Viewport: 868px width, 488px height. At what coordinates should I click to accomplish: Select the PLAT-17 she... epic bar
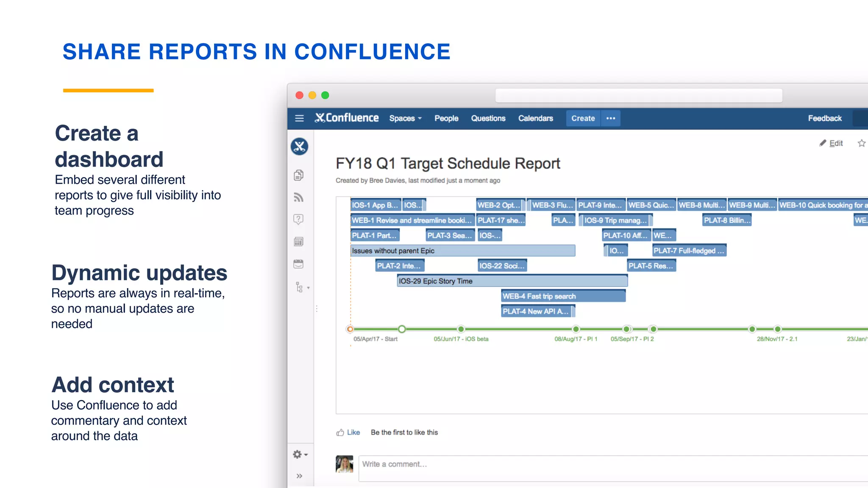tap(501, 220)
